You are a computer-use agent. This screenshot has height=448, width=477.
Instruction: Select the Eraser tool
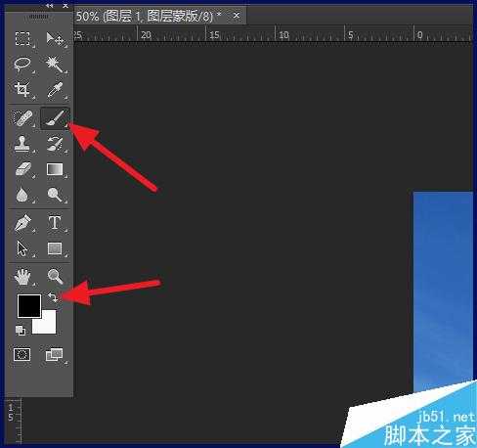(22, 169)
